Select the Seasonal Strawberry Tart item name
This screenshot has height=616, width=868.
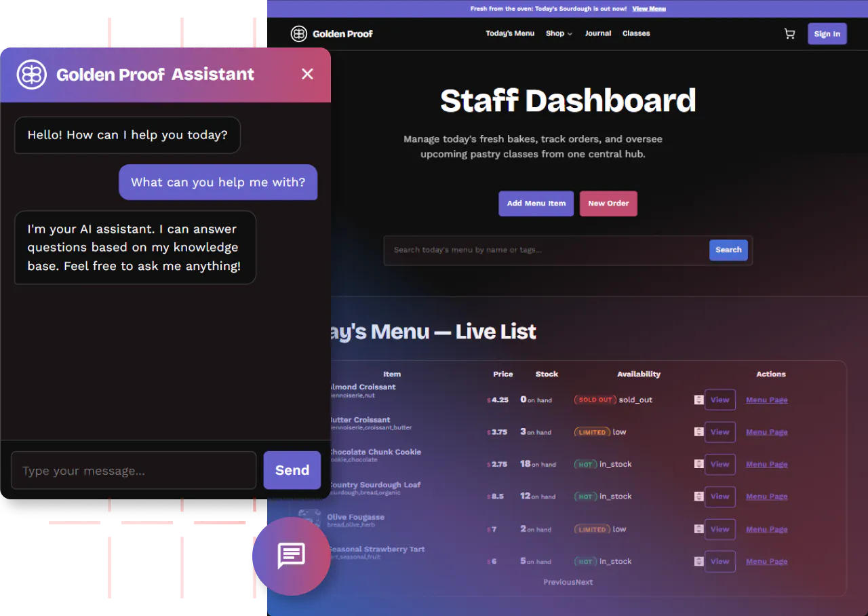(x=376, y=549)
